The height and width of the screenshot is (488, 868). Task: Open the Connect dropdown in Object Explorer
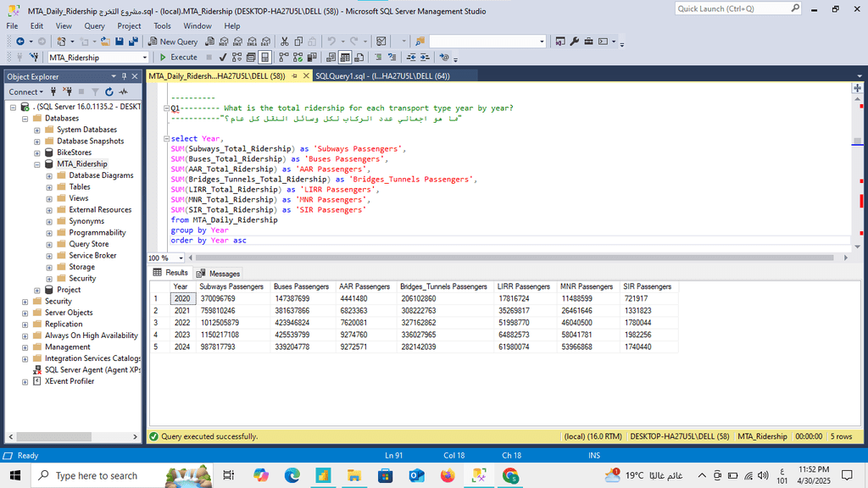pyautogui.click(x=25, y=91)
